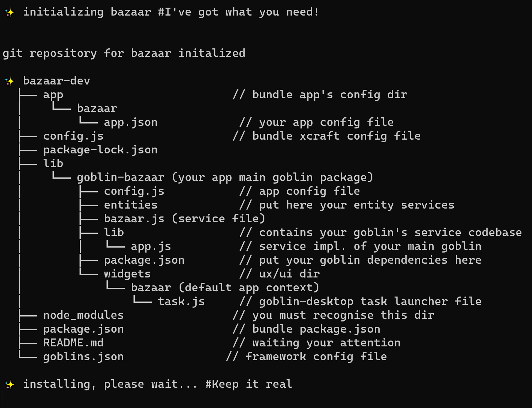Select the entities directory entry
532x408 pixels.
pyautogui.click(x=131, y=205)
